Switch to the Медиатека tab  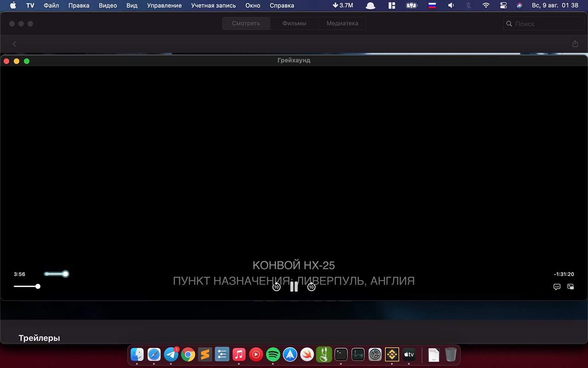(342, 23)
